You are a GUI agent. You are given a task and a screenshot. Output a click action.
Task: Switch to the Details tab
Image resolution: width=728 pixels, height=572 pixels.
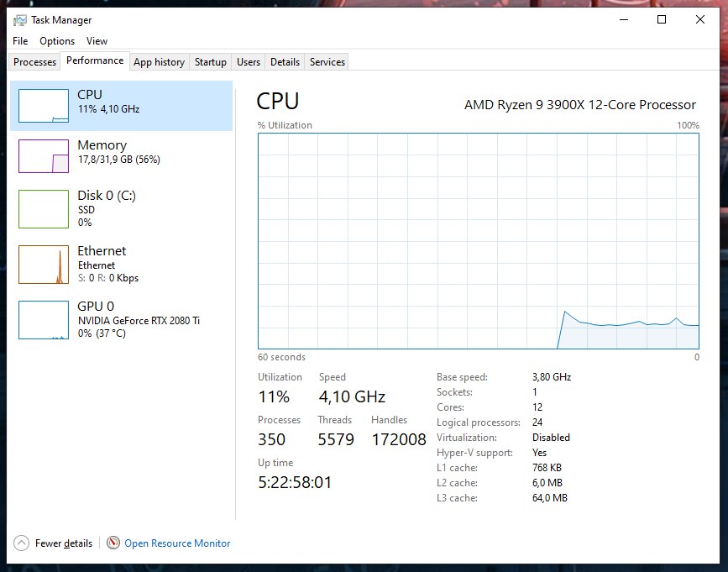click(x=285, y=62)
